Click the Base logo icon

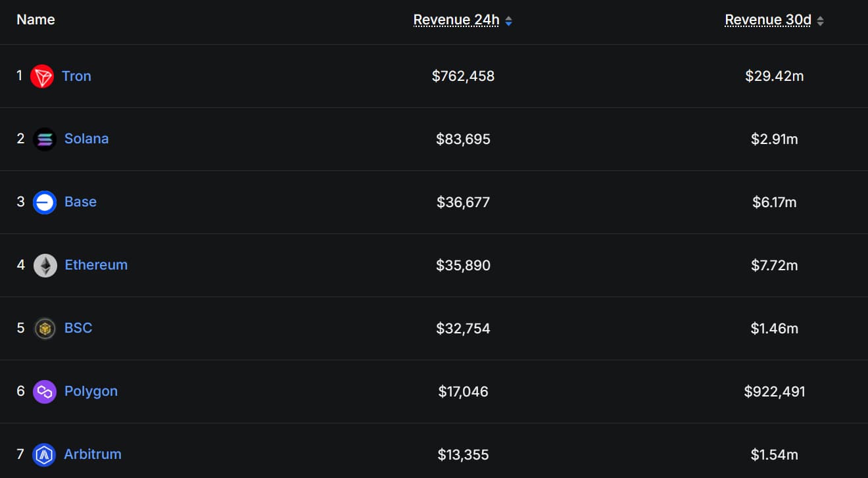[45, 202]
